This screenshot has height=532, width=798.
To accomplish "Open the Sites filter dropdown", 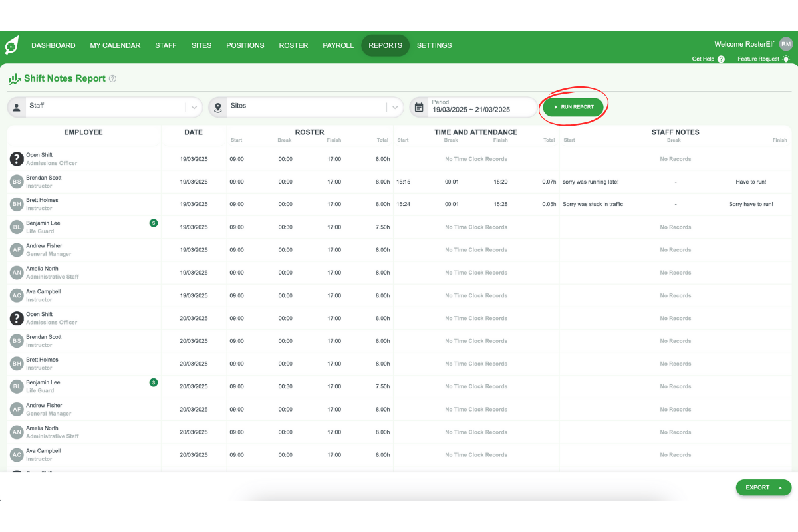I will [x=395, y=106].
